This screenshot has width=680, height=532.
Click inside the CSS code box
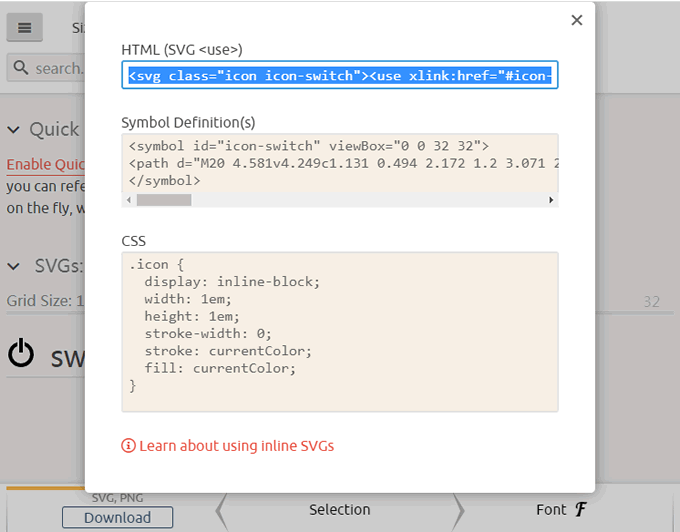pos(339,331)
